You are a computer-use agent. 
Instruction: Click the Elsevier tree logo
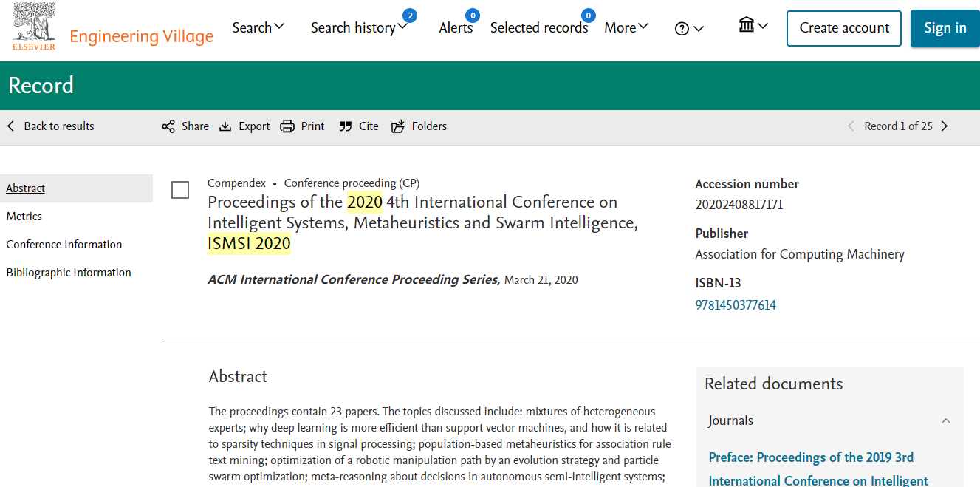(x=33, y=27)
